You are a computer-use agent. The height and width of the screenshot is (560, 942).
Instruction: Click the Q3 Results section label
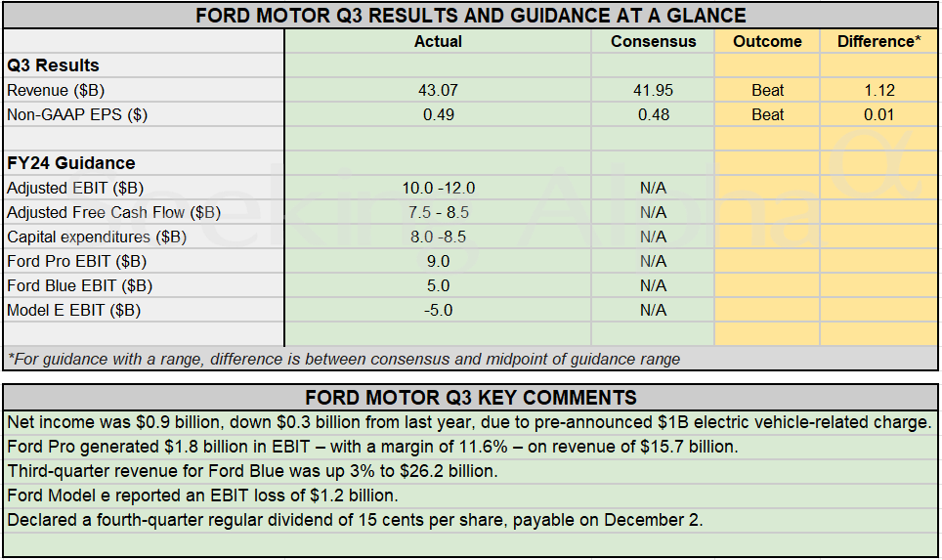click(x=53, y=65)
